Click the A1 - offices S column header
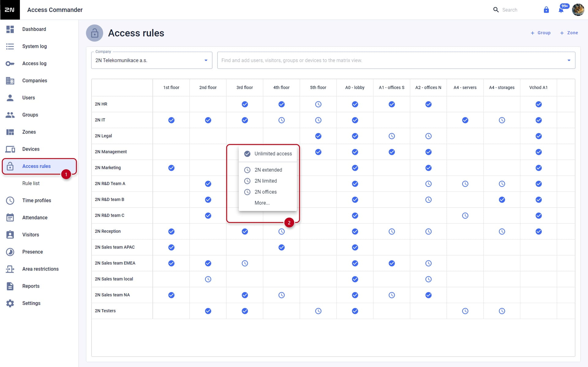Screen dimensions: 588x367 pyautogui.click(x=391, y=88)
